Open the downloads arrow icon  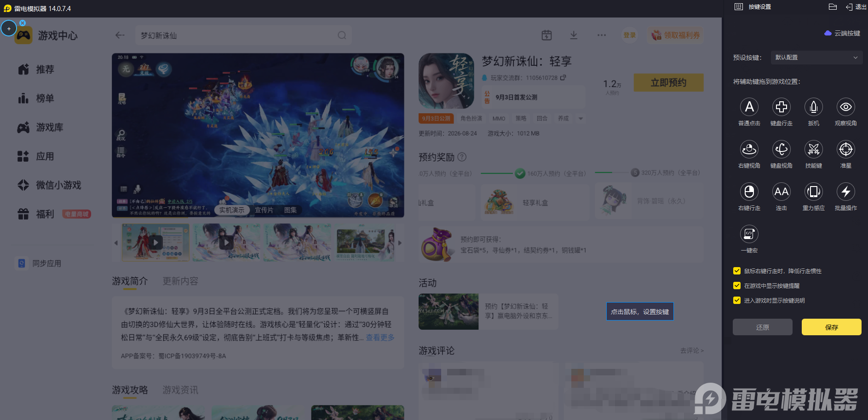coord(574,35)
